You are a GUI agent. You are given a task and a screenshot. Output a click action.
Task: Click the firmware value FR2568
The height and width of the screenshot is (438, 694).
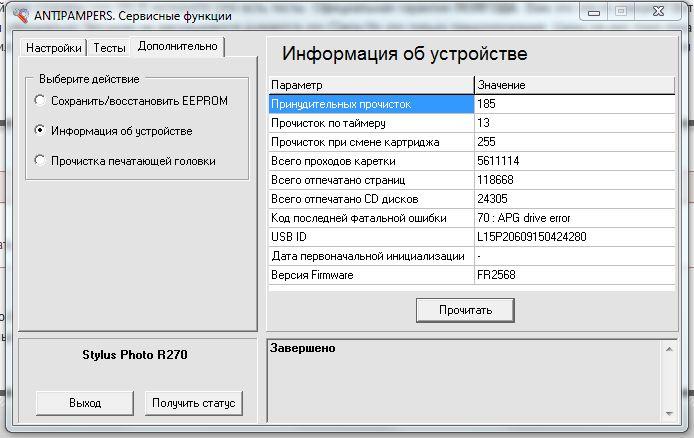tap(496, 275)
